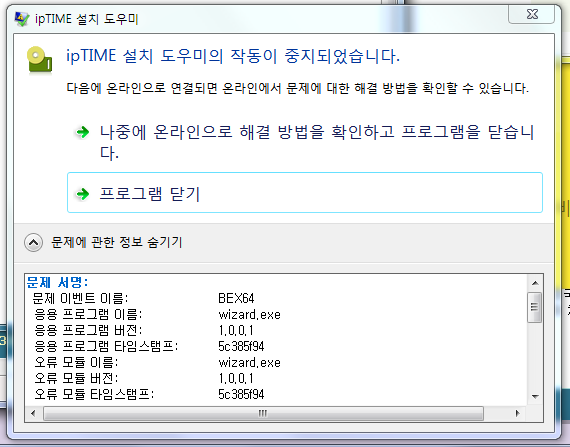The height and width of the screenshot is (447, 570).
Task: Click the vertical scrollbar down arrow
Action: click(x=535, y=396)
